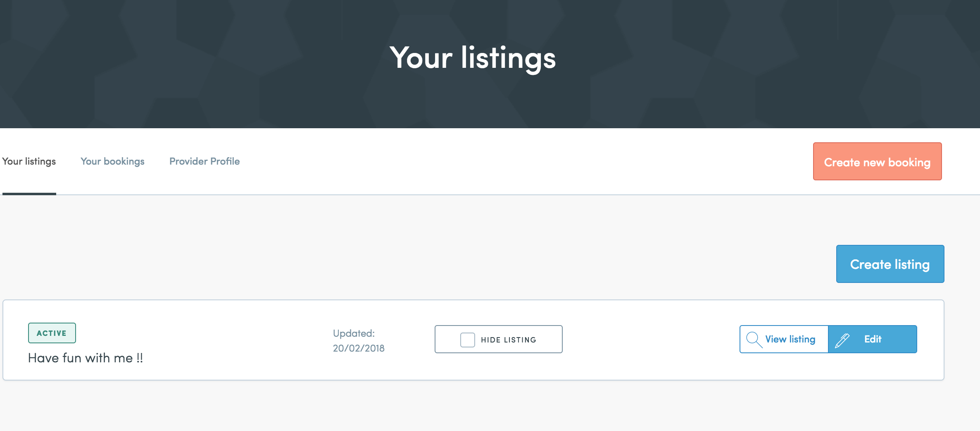Click the magnifying glass icon beside View listing
980x431 pixels.
click(754, 340)
